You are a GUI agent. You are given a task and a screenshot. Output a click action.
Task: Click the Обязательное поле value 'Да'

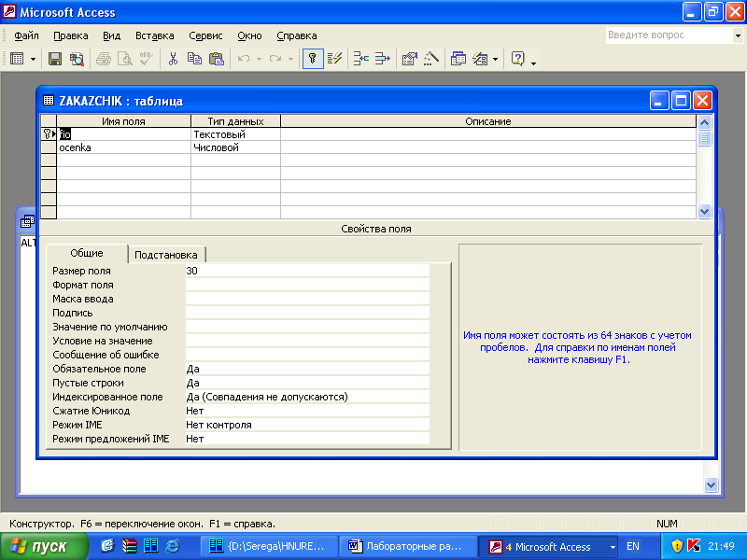click(307, 369)
